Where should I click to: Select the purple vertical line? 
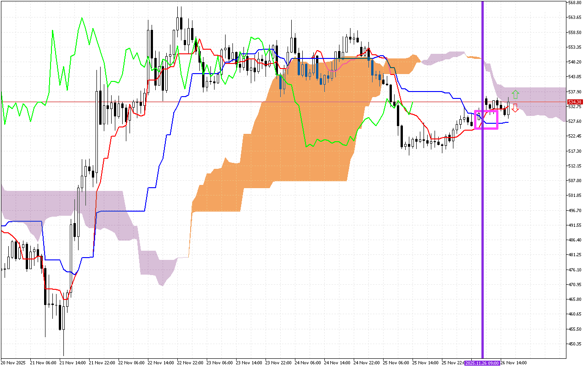pyautogui.click(x=482, y=184)
